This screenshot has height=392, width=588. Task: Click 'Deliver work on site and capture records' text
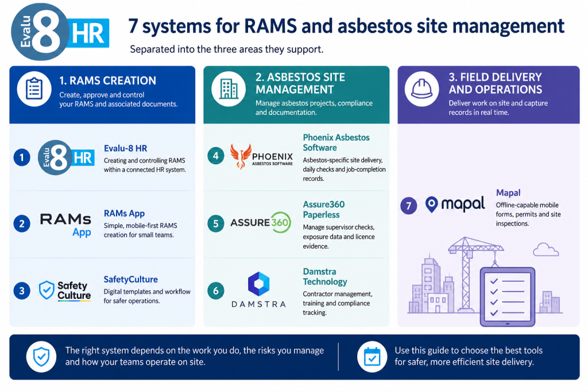(498, 108)
